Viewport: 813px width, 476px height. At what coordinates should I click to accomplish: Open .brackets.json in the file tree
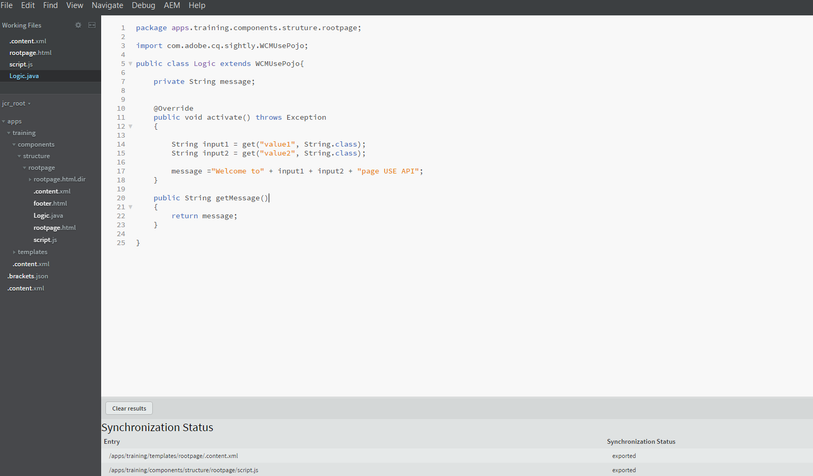(27, 276)
